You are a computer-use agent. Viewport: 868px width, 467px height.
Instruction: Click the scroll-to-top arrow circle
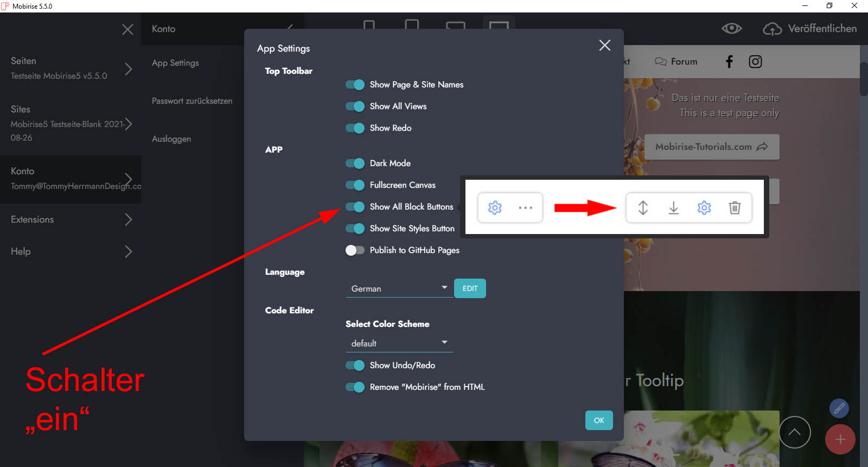click(x=794, y=432)
